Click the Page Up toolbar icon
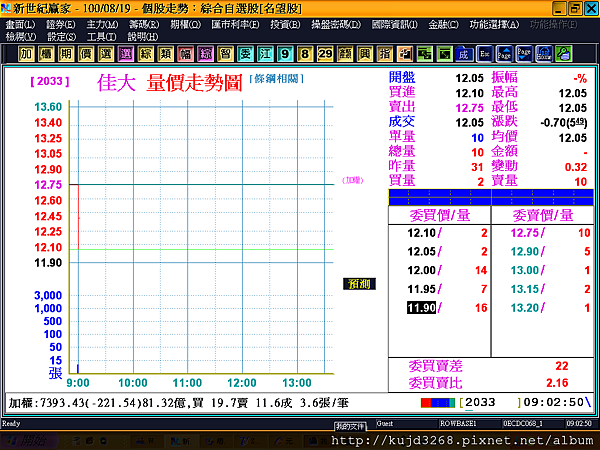Screen dimensions: 600x450 point(504,54)
